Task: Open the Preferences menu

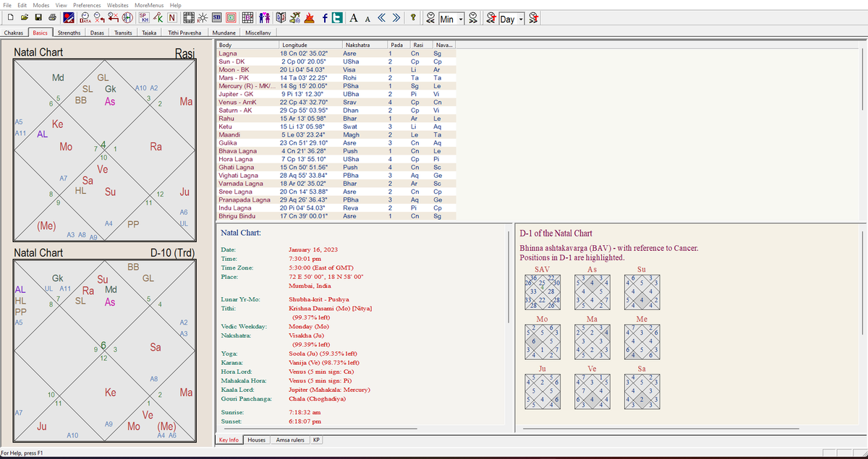Action: coord(87,5)
